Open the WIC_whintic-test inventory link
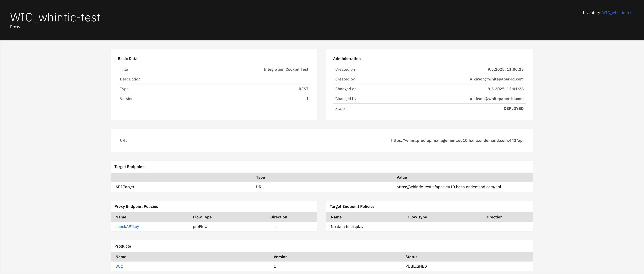644x274 pixels. point(618,13)
